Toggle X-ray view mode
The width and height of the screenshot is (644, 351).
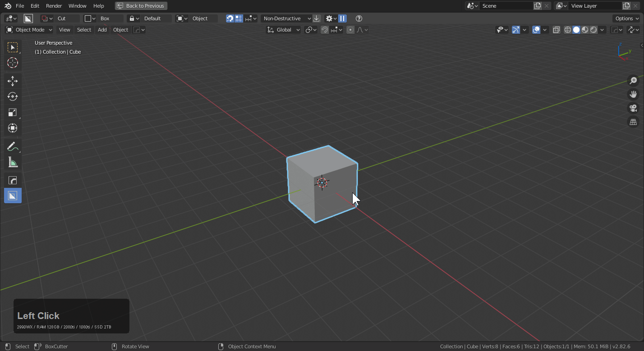click(557, 30)
